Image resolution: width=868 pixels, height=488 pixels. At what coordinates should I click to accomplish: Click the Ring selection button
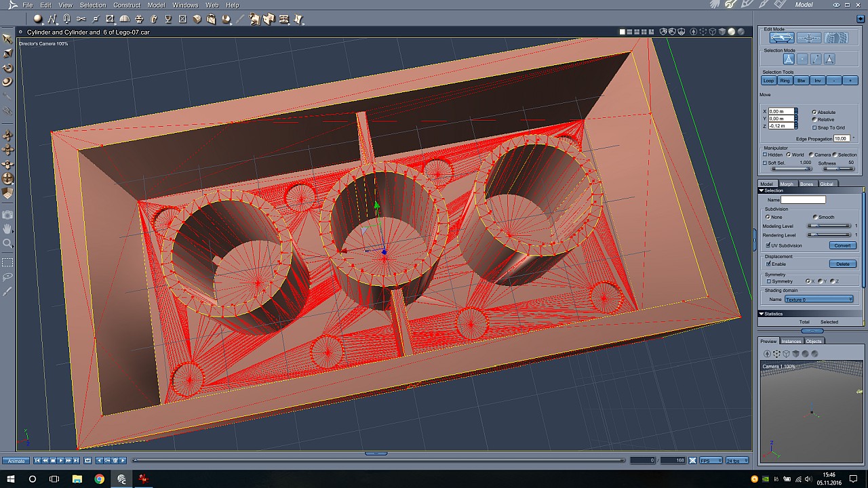[x=785, y=81]
